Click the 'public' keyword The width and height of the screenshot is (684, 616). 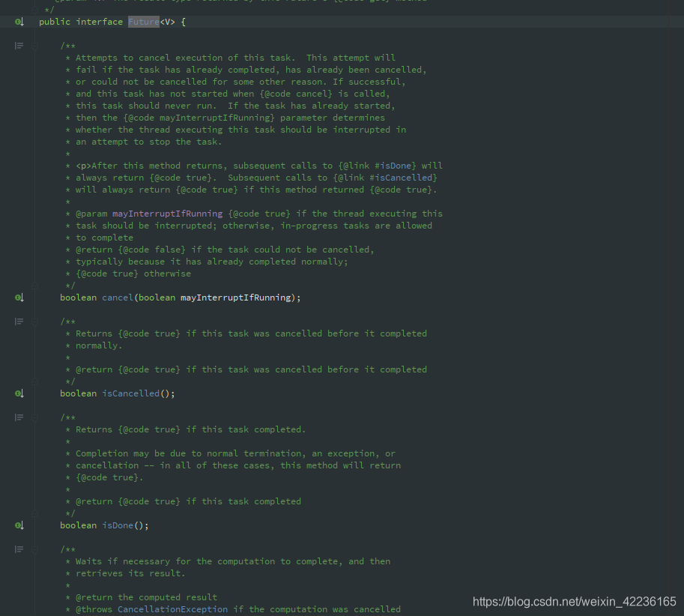(55, 22)
